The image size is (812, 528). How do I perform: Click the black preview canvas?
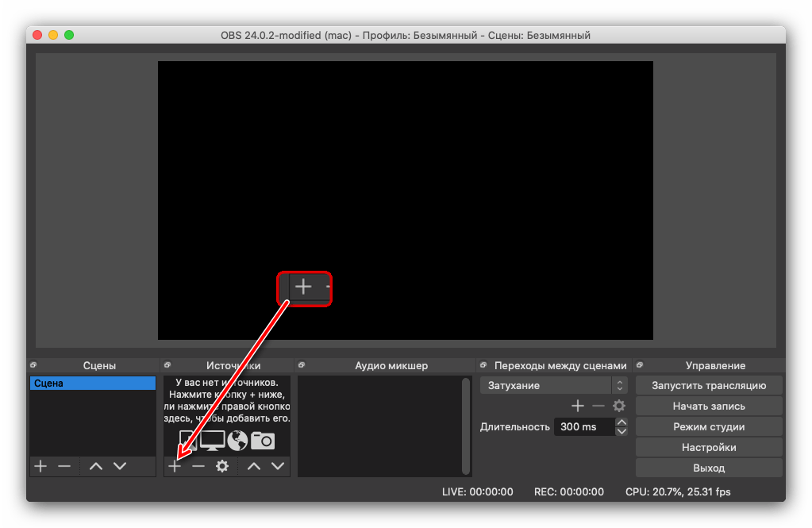[405, 201]
